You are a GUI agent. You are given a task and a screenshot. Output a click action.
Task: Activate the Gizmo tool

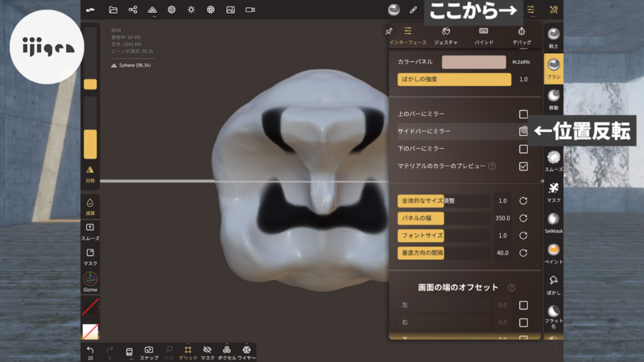pos(90,282)
